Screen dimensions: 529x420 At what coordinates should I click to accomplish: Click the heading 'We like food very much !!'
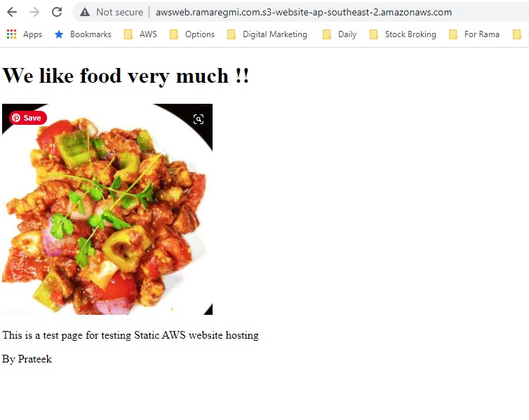tap(126, 76)
